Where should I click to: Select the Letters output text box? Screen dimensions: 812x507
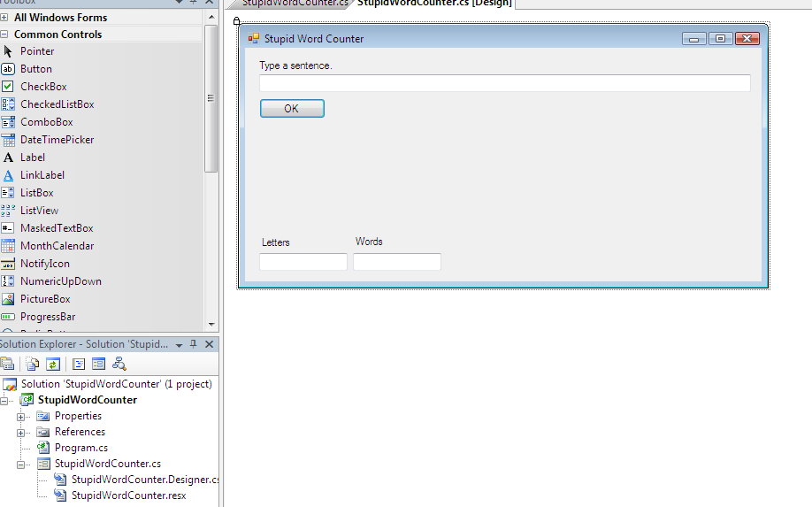click(x=303, y=262)
